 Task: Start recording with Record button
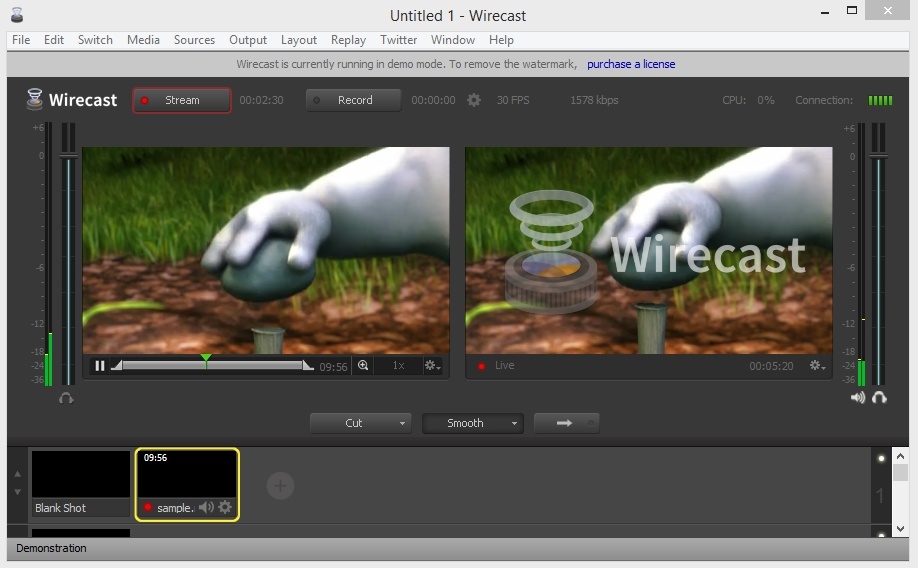pyautogui.click(x=354, y=100)
